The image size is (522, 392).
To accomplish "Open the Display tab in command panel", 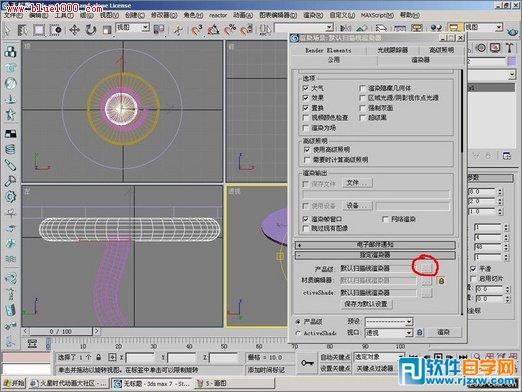I will 495,48.
